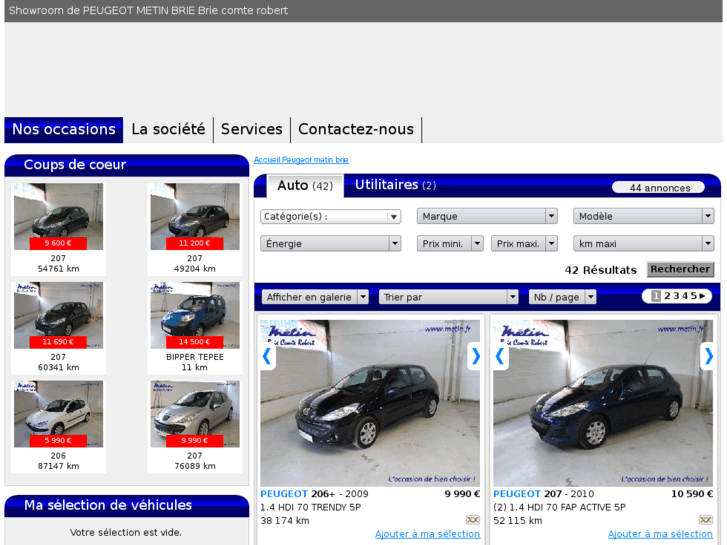The height and width of the screenshot is (545, 727).
Task: Open the Marque dropdown
Action: (x=487, y=216)
